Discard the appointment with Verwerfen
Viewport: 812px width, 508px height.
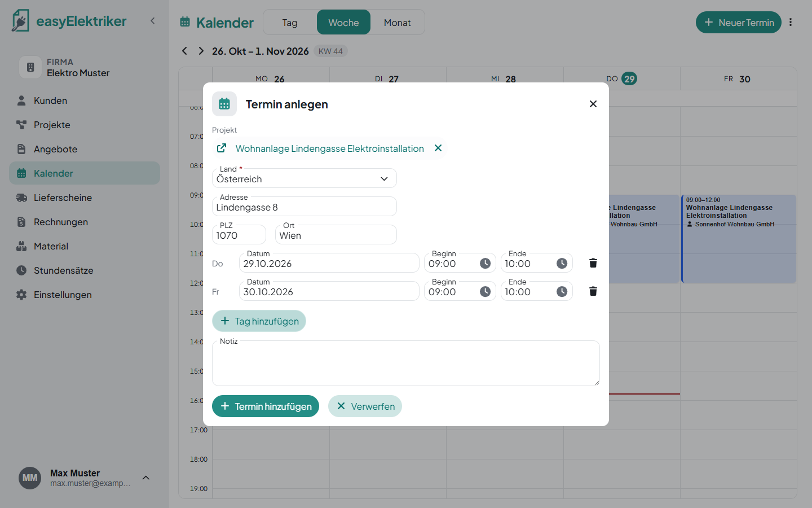coord(365,406)
